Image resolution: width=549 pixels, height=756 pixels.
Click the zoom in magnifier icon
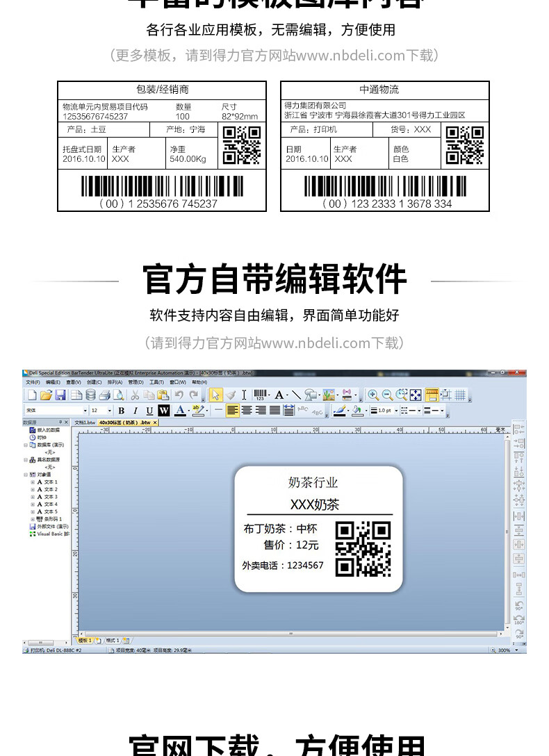tap(372, 395)
